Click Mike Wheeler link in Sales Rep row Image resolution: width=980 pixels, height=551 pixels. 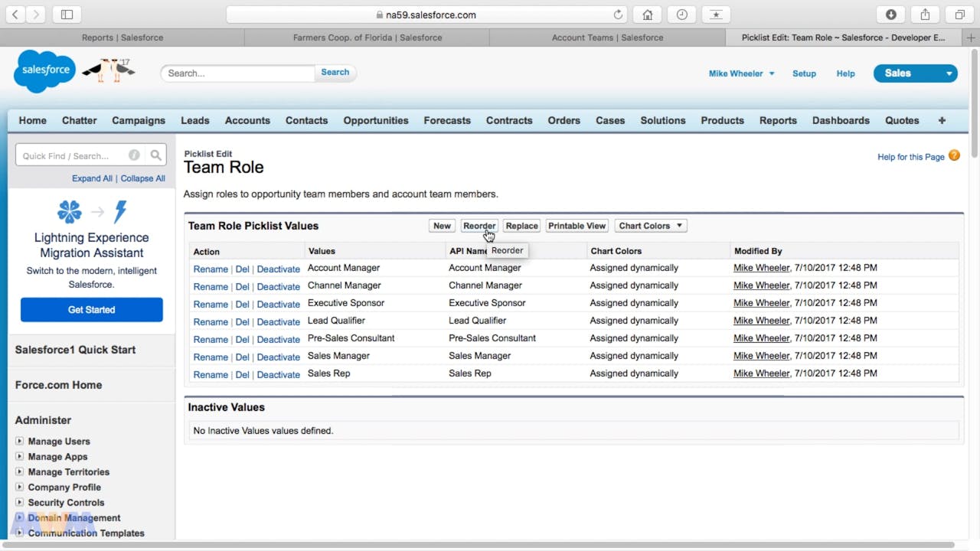click(761, 373)
